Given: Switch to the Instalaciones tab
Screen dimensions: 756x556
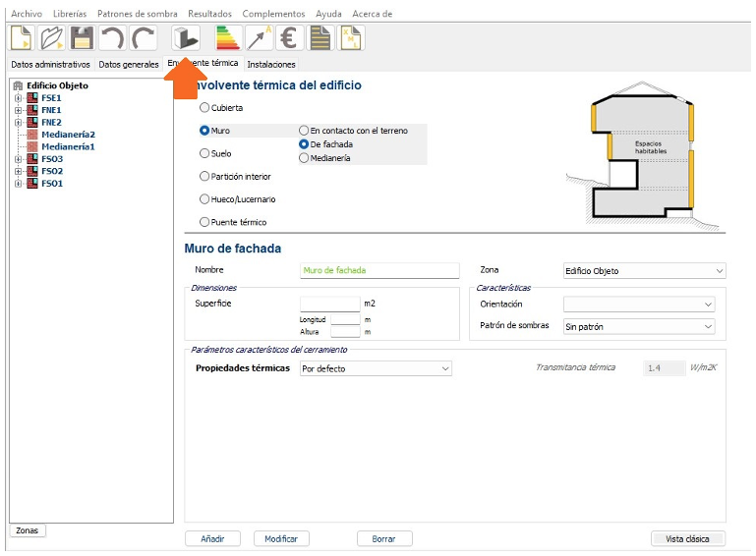Looking at the screenshot, I should (x=271, y=65).
